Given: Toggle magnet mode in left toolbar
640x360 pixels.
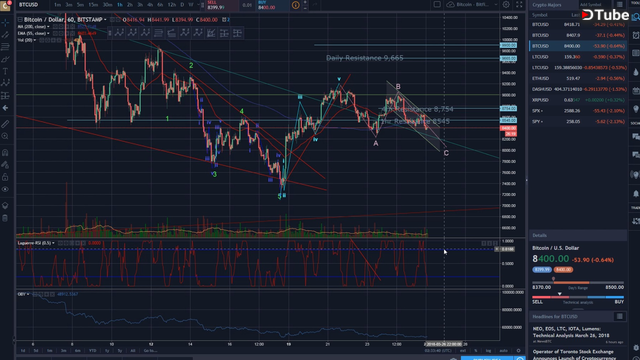Looking at the screenshot, I should 5,152.
